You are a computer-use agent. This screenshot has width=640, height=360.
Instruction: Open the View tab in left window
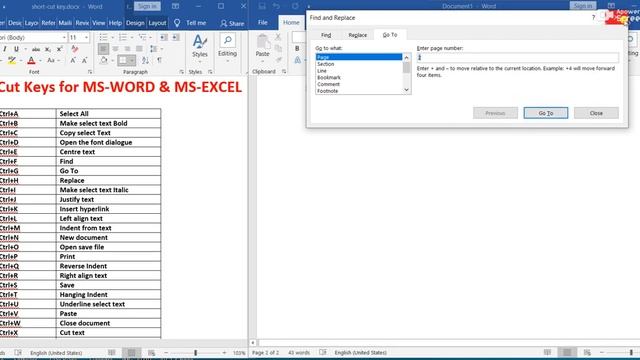click(98, 23)
